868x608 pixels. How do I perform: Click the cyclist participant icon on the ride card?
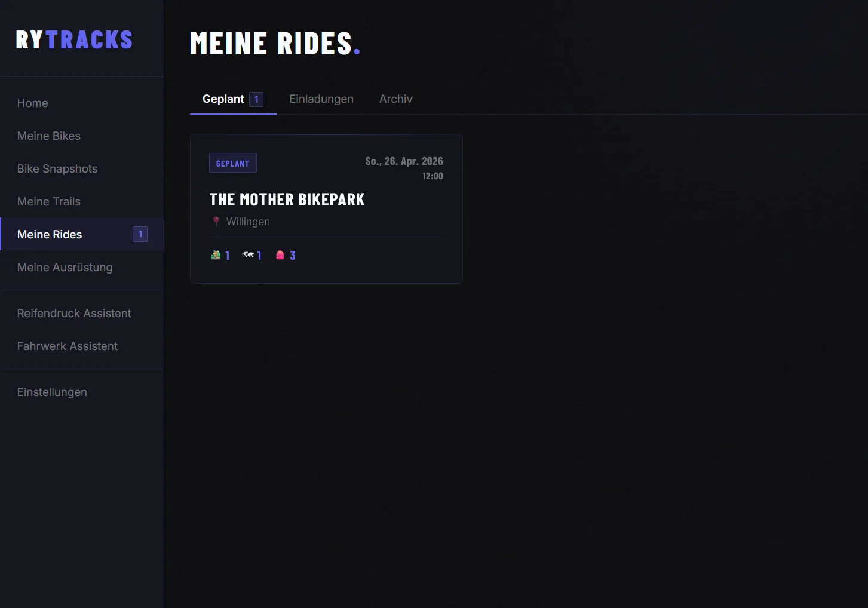pyautogui.click(x=217, y=254)
